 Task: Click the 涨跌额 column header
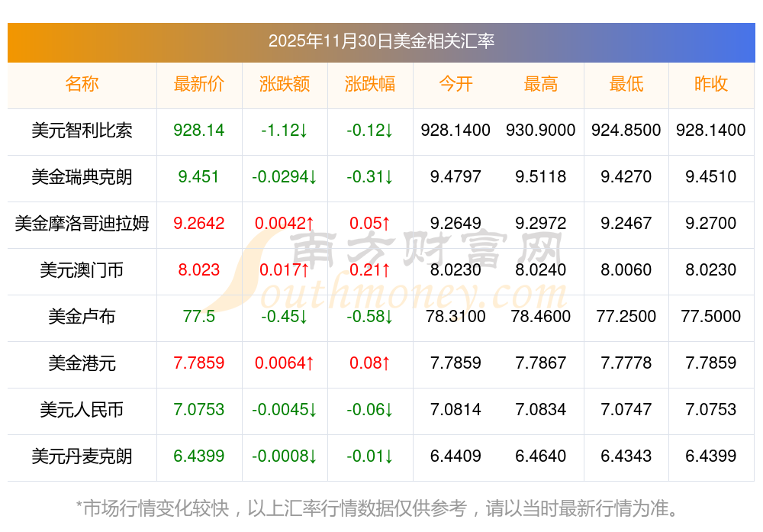pyautogui.click(x=285, y=84)
